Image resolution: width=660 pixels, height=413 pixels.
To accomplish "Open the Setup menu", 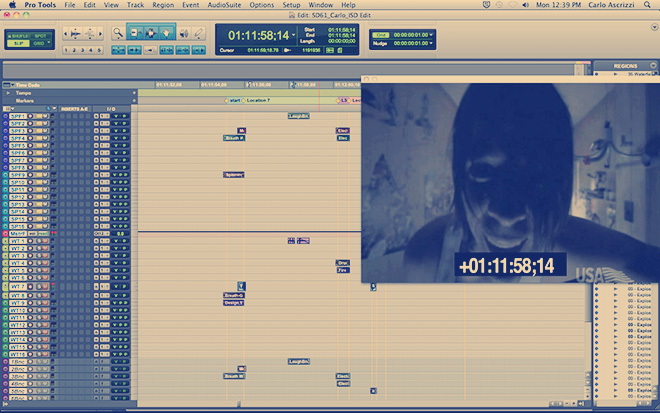I will [x=291, y=5].
